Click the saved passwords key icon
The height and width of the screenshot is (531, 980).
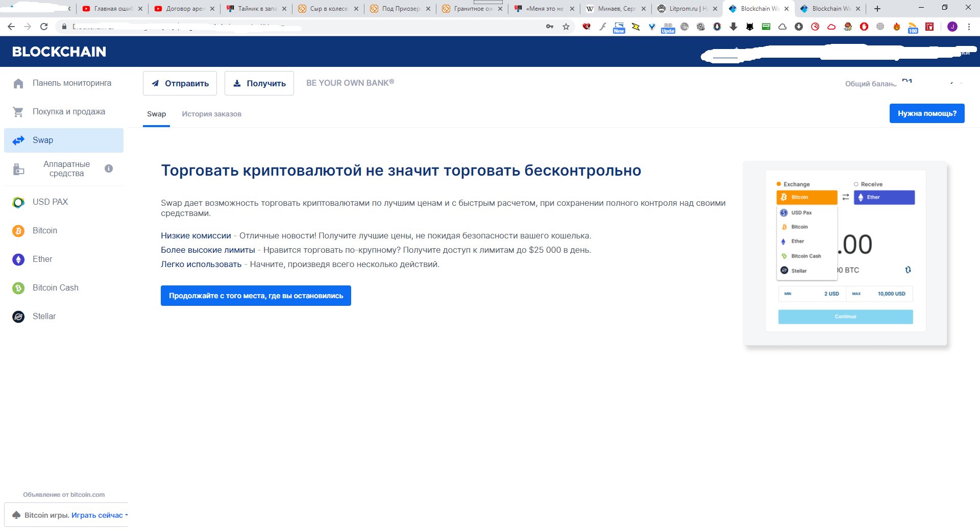[x=550, y=27]
